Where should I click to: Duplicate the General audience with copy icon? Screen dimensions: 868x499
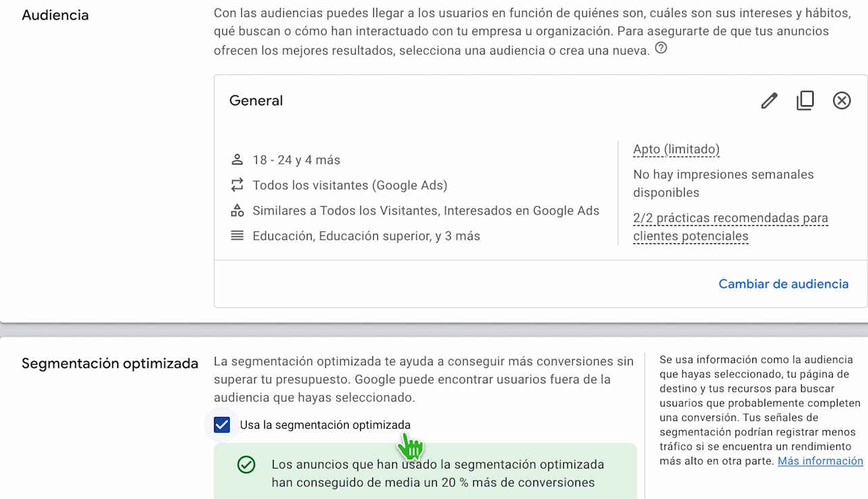click(x=805, y=101)
